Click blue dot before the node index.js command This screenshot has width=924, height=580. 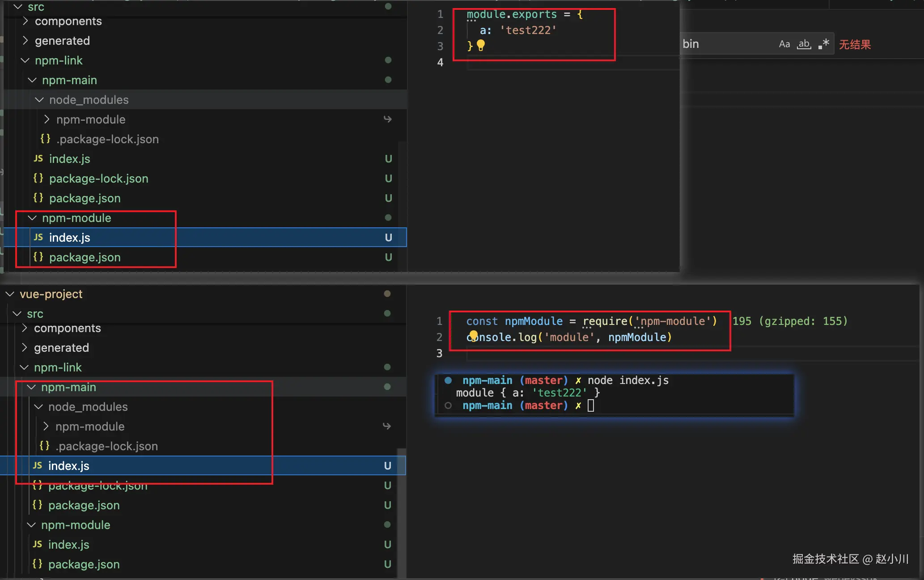(x=448, y=380)
